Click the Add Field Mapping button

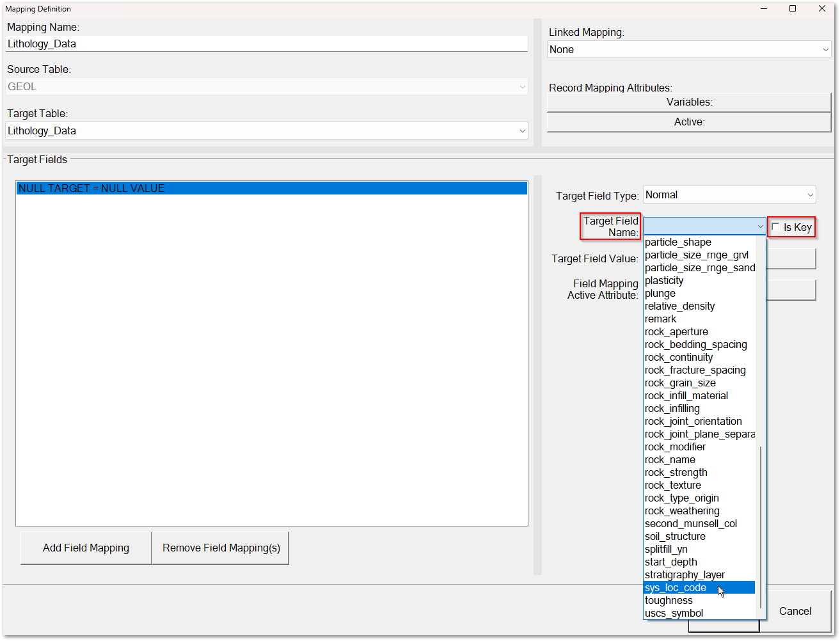point(86,548)
